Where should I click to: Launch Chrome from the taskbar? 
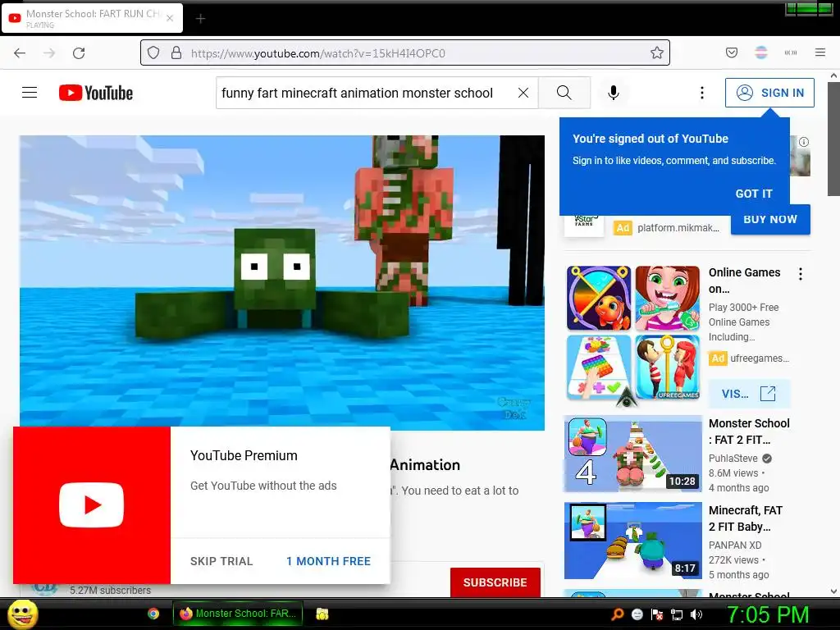pos(153,614)
